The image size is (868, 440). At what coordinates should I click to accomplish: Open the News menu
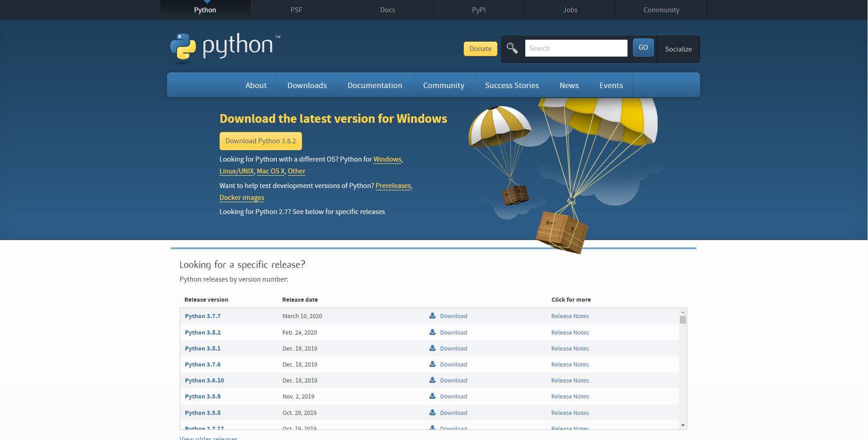tap(569, 85)
